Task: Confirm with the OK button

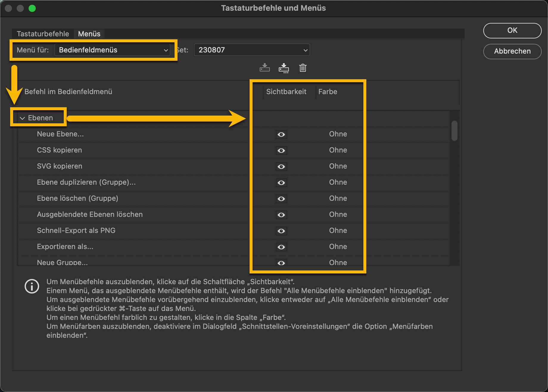Action: [x=512, y=30]
